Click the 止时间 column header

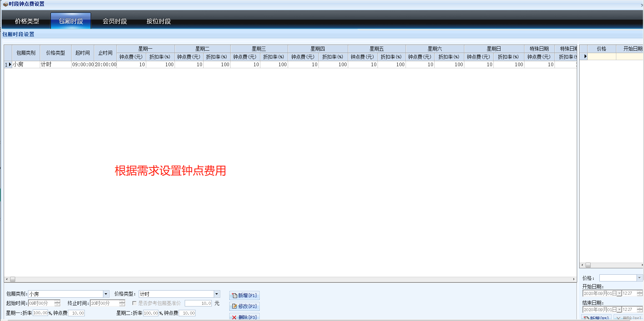[x=105, y=53]
